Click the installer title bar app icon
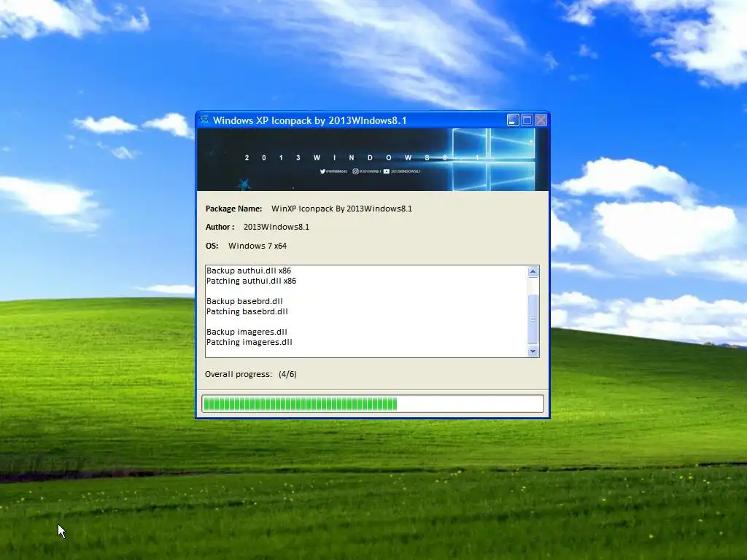 click(x=204, y=120)
